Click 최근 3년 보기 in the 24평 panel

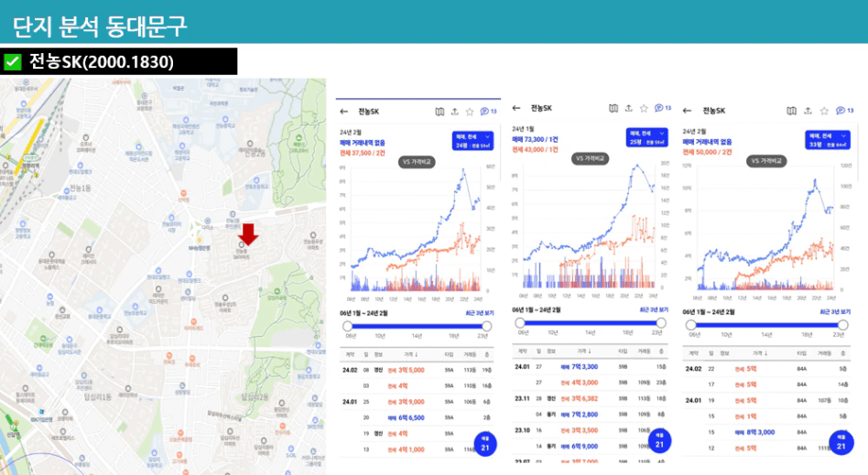tap(480, 313)
